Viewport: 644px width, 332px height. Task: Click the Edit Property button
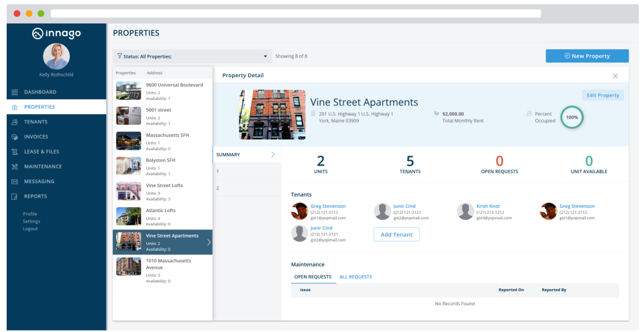click(x=602, y=95)
